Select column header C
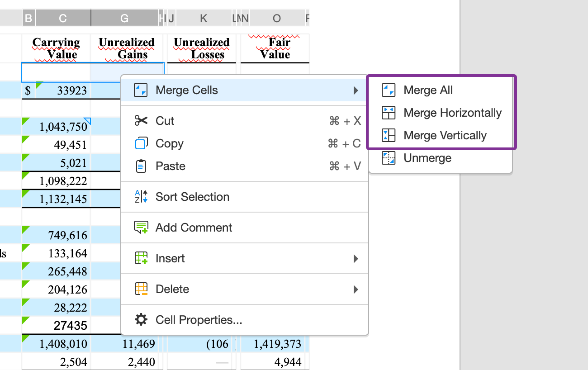The image size is (588, 370). pyautogui.click(x=63, y=18)
